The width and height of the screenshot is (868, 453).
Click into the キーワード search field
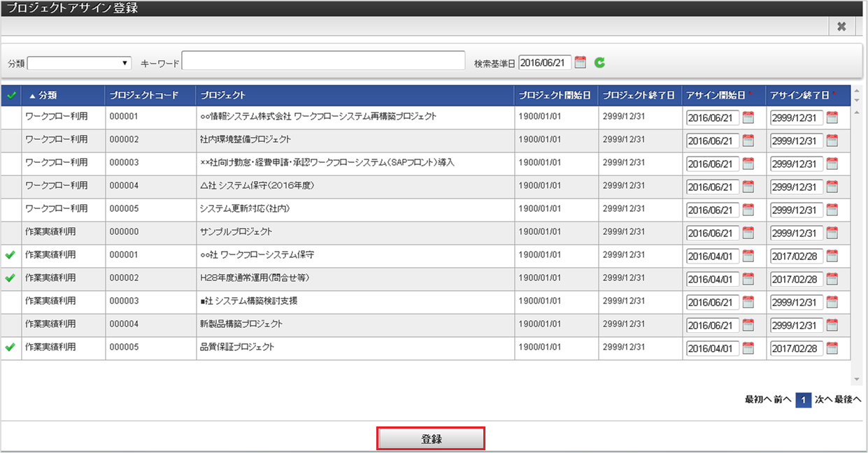[323, 62]
